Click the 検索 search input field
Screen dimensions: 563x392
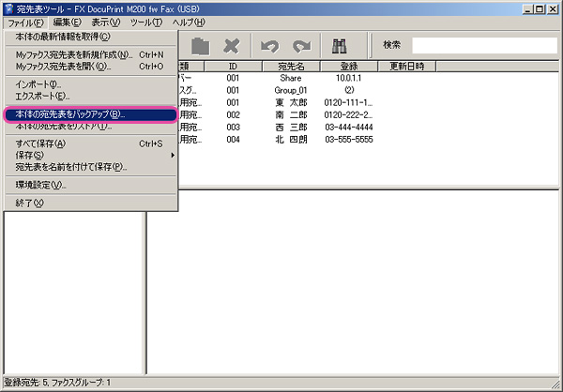[483, 45]
